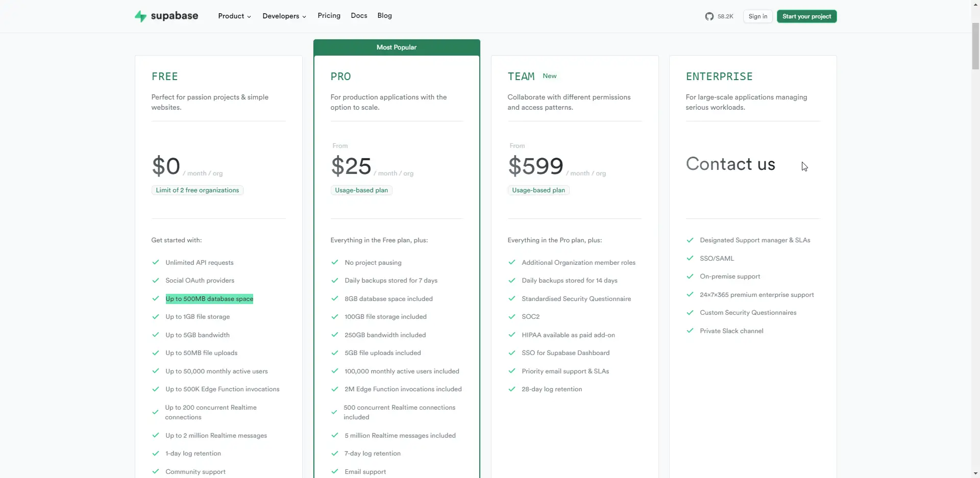Screen dimensions: 980x478
Task: Click the checkmark beside SOC2
Action: click(512, 316)
